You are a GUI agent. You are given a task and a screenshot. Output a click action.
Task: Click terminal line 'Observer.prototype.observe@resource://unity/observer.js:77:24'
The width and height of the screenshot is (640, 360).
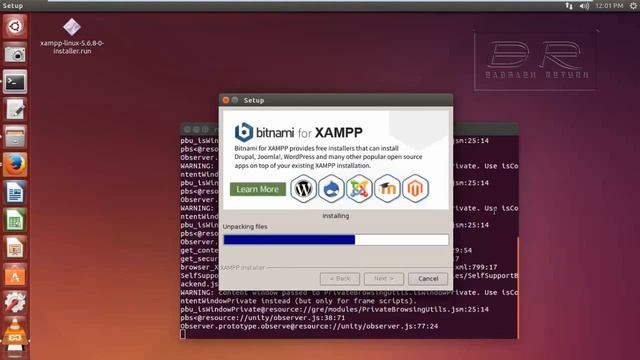click(x=309, y=326)
